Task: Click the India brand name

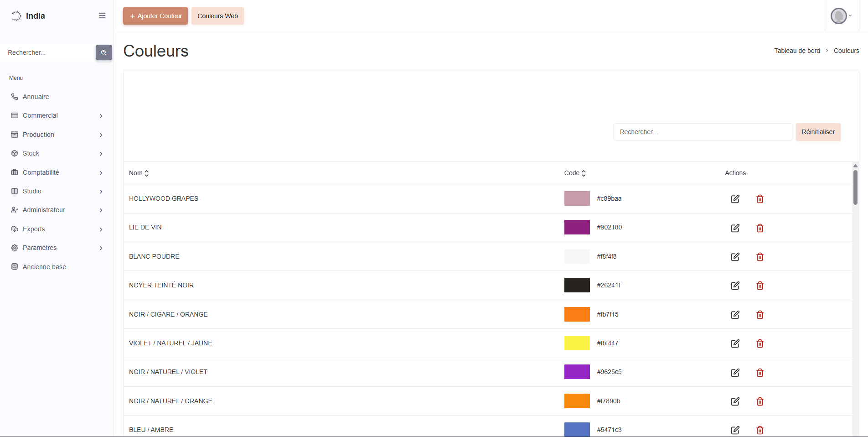Action: tap(36, 16)
